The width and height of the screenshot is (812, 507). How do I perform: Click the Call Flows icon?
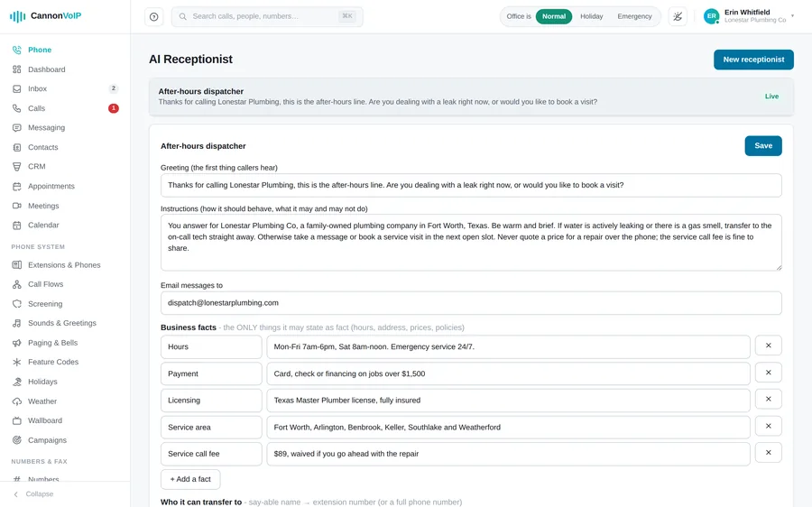17,284
